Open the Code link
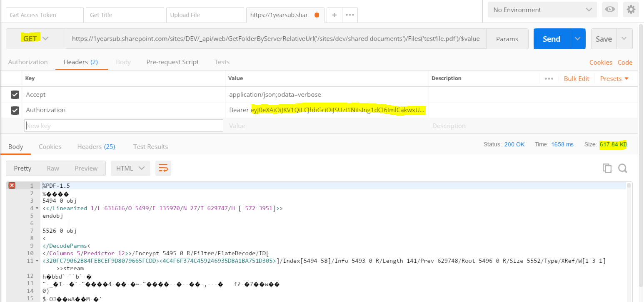This screenshot has height=302, width=644. point(625,62)
